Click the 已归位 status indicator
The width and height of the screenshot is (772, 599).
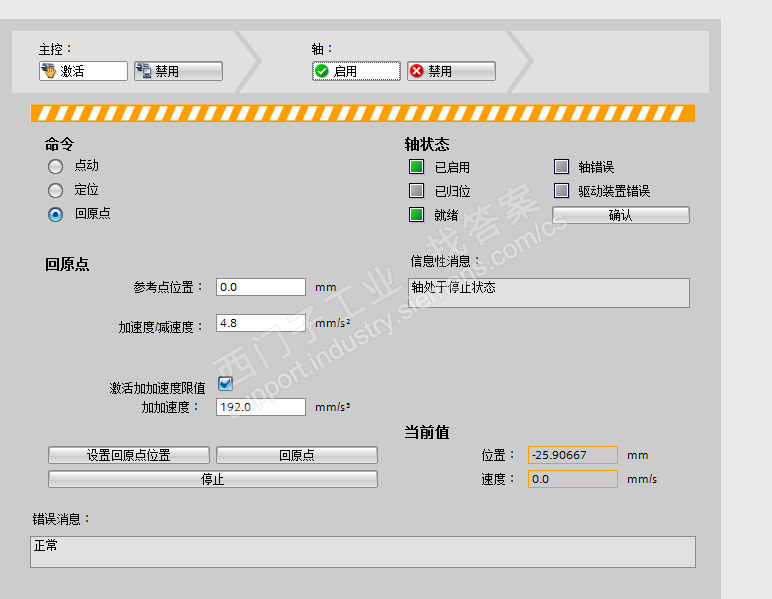point(417,190)
